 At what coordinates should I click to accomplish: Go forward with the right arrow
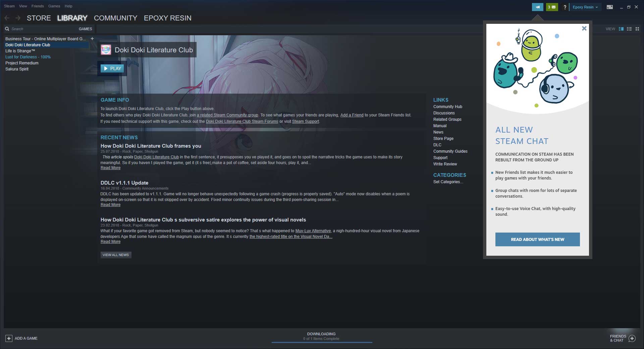pos(18,18)
